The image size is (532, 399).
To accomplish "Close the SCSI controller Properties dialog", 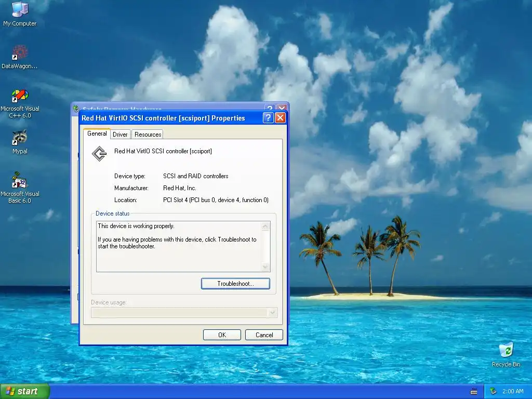I will tap(280, 118).
